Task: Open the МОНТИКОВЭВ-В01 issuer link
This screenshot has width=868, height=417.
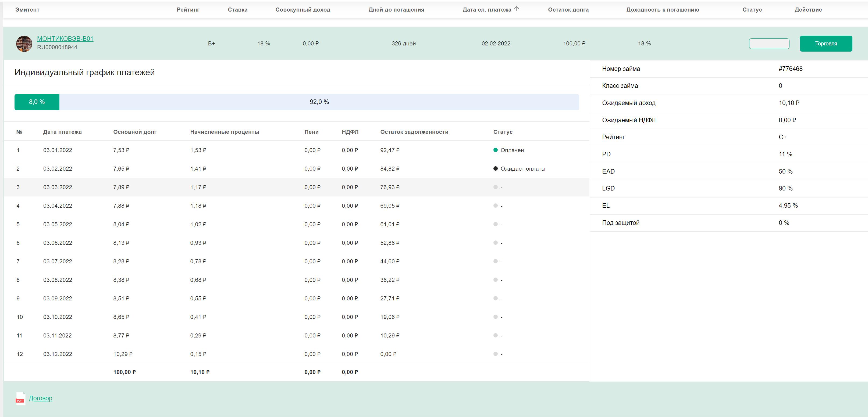Action: [x=65, y=39]
